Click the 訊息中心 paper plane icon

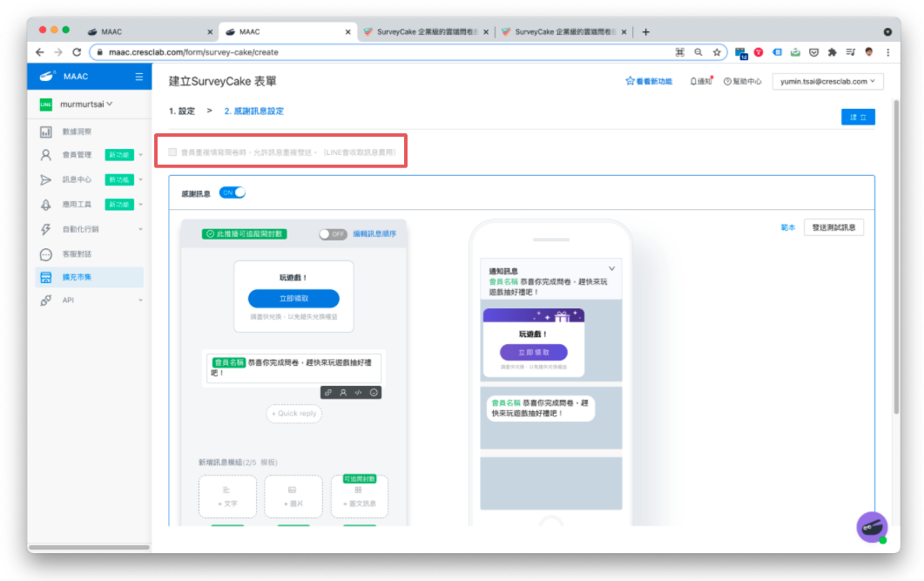tap(46, 179)
